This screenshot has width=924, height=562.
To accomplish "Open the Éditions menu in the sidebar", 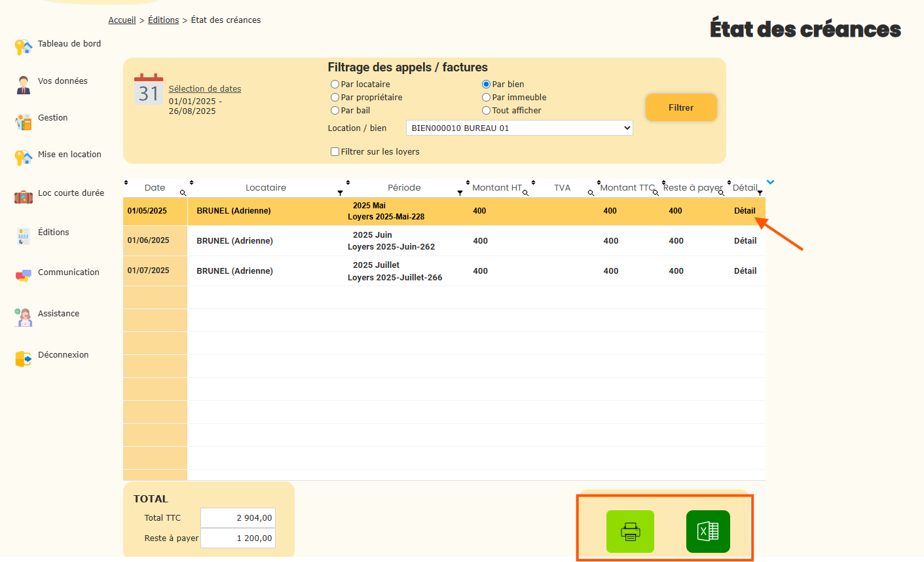I will [x=53, y=233].
